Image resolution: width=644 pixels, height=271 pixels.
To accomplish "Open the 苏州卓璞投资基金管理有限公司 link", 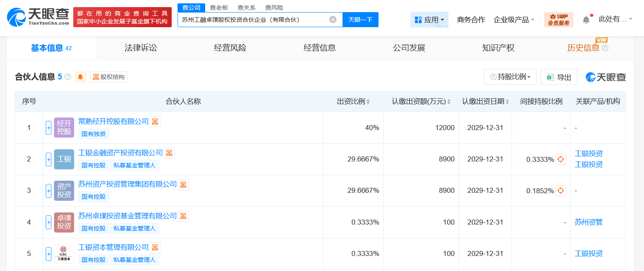I will point(126,216).
